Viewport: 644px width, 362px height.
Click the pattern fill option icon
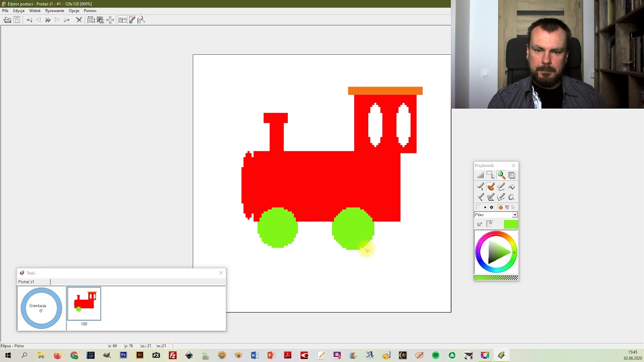pyautogui.click(x=507, y=207)
